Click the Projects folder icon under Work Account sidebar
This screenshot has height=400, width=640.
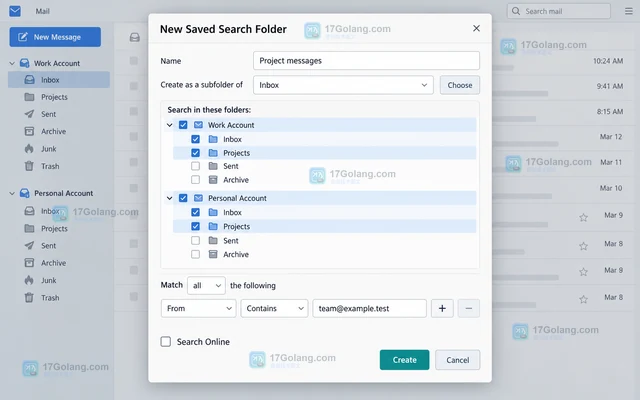click(29, 97)
